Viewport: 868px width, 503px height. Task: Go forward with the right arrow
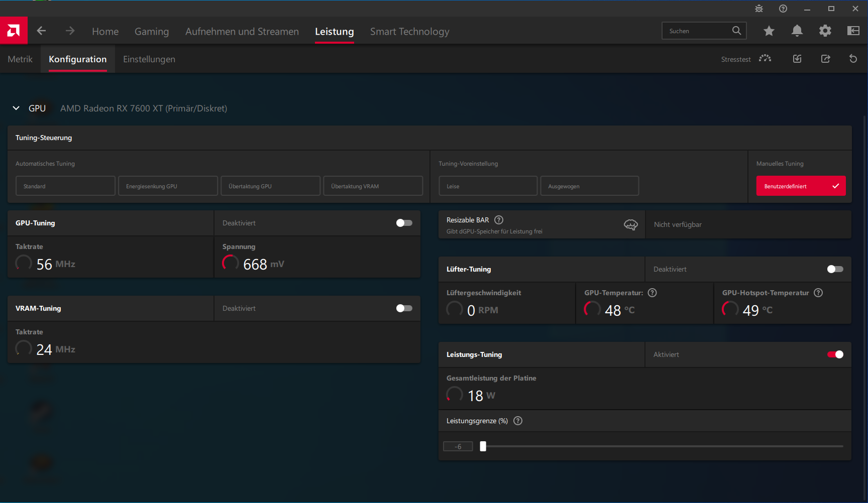point(70,31)
